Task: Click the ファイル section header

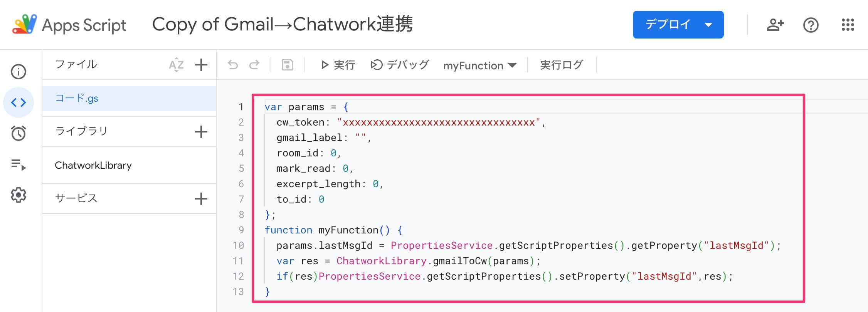Action: coord(76,64)
